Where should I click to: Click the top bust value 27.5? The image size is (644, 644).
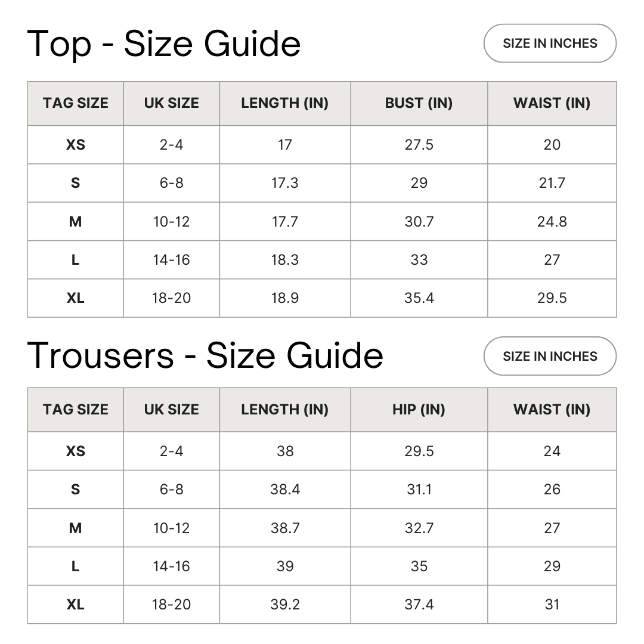[419, 145]
